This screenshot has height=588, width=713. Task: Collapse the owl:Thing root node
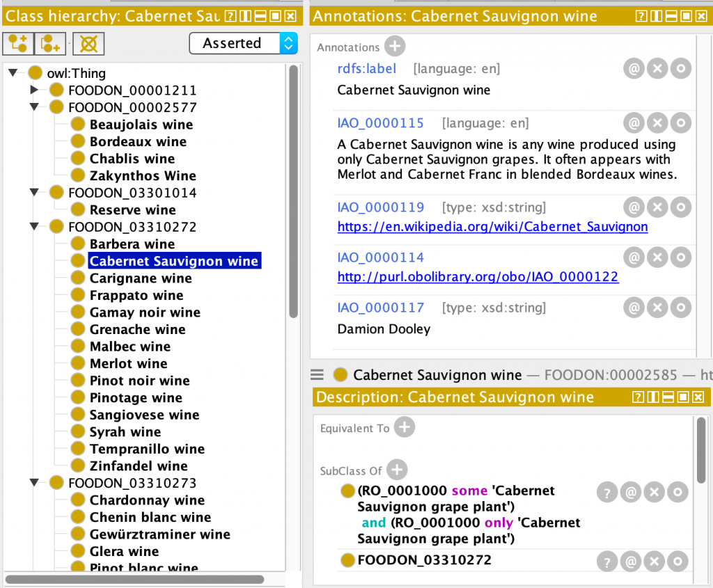[13, 72]
